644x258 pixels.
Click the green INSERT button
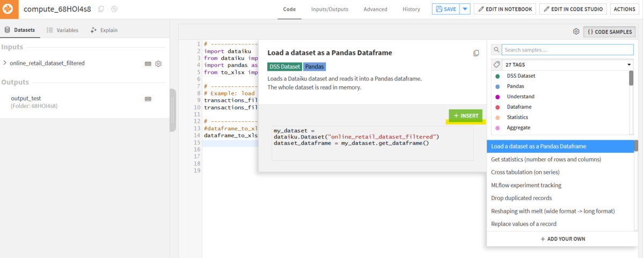pos(466,116)
